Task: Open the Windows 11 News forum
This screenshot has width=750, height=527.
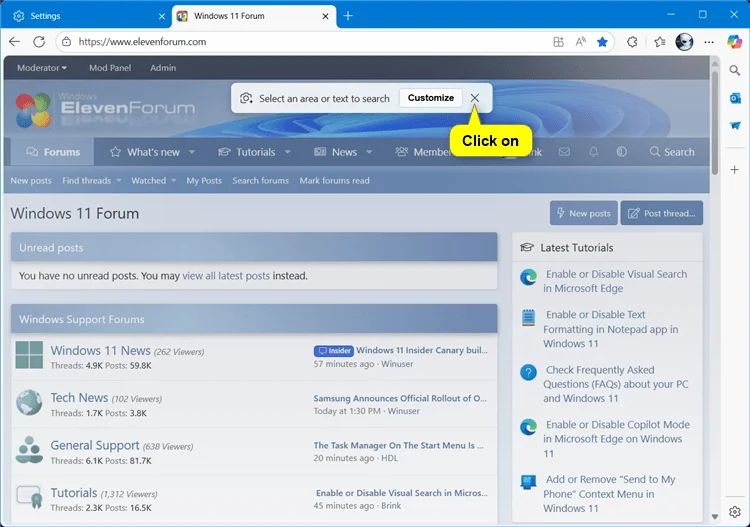Action: [100, 351]
